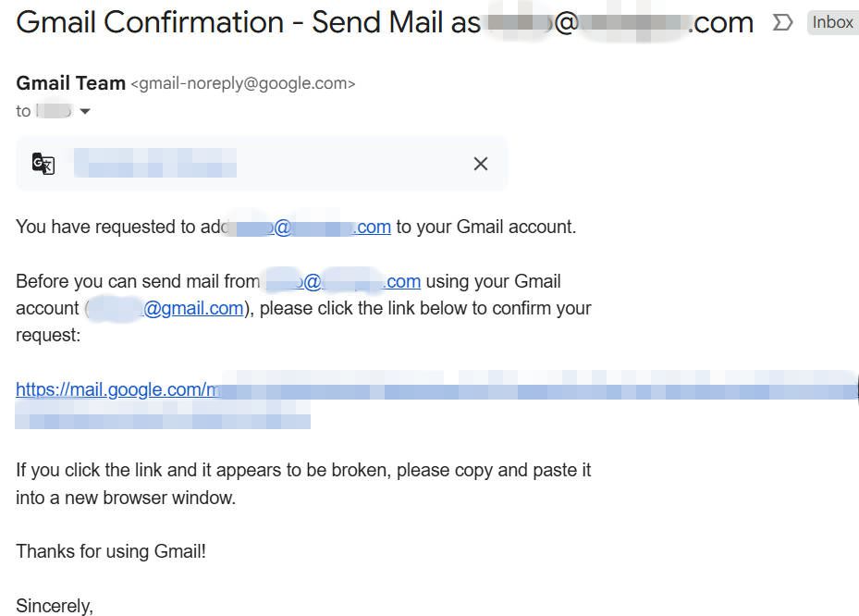Click the importance marker next to the subject
The height and width of the screenshot is (616, 859).
tap(782, 23)
